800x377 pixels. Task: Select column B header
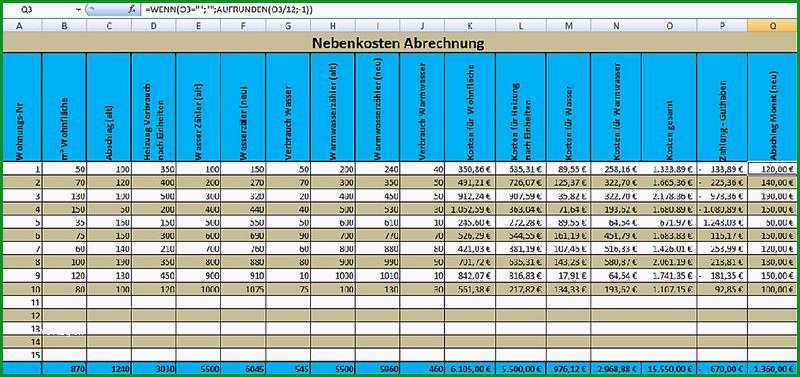(64, 27)
